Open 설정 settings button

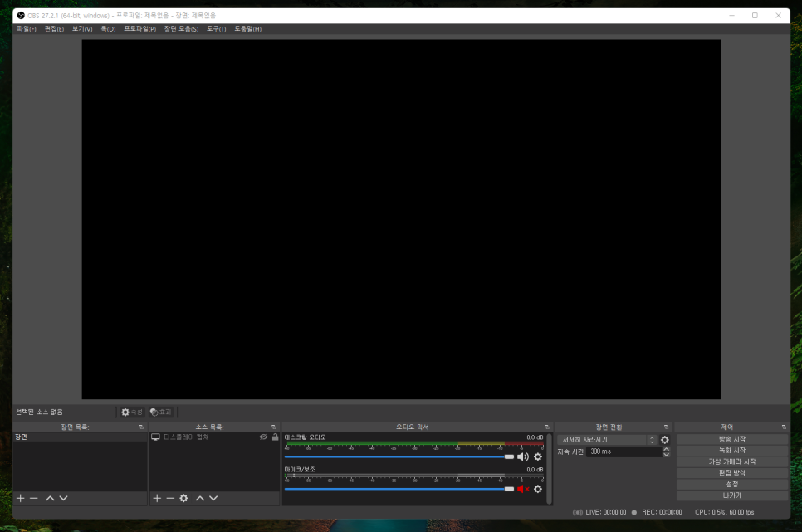point(732,485)
